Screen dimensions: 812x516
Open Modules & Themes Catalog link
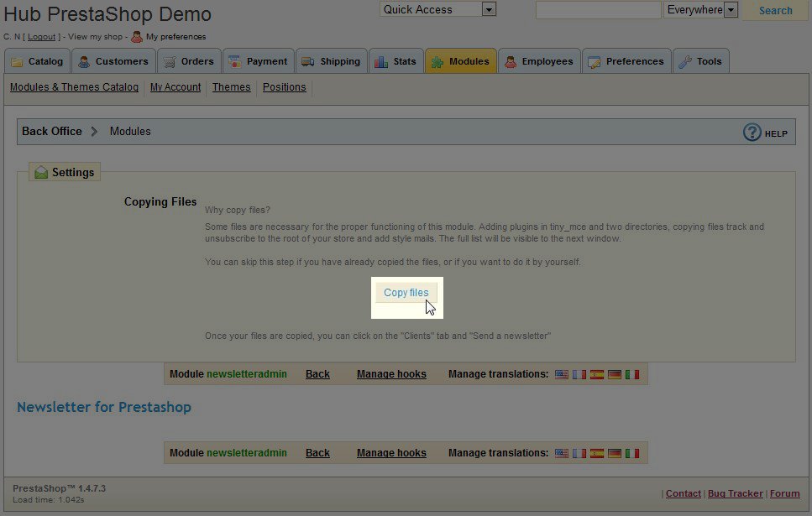click(74, 87)
